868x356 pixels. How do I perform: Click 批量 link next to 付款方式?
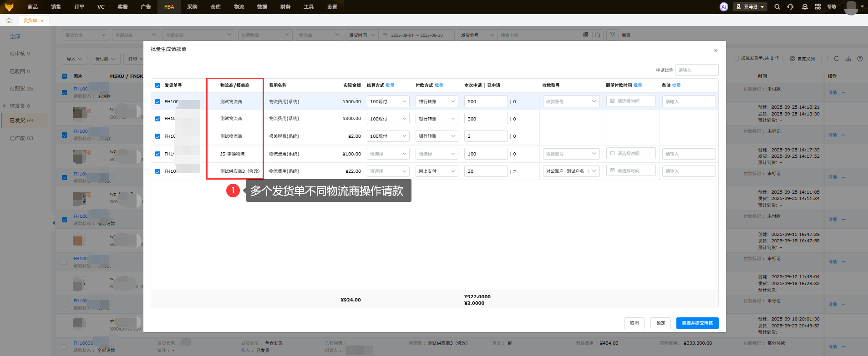coord(439,85)
